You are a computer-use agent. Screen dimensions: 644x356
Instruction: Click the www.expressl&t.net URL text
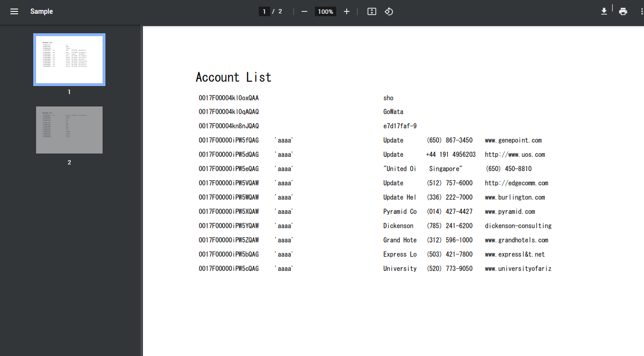[515, 254]
